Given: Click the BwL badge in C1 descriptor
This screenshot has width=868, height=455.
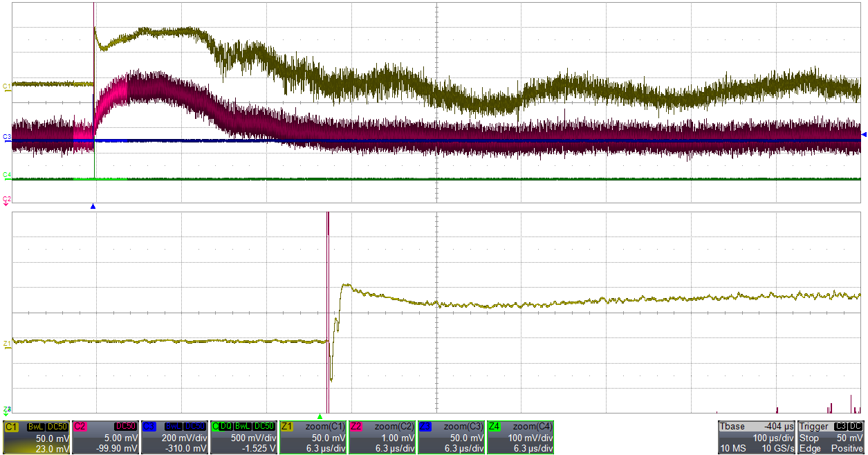Looking at the screenshot, I should [36, 427].
